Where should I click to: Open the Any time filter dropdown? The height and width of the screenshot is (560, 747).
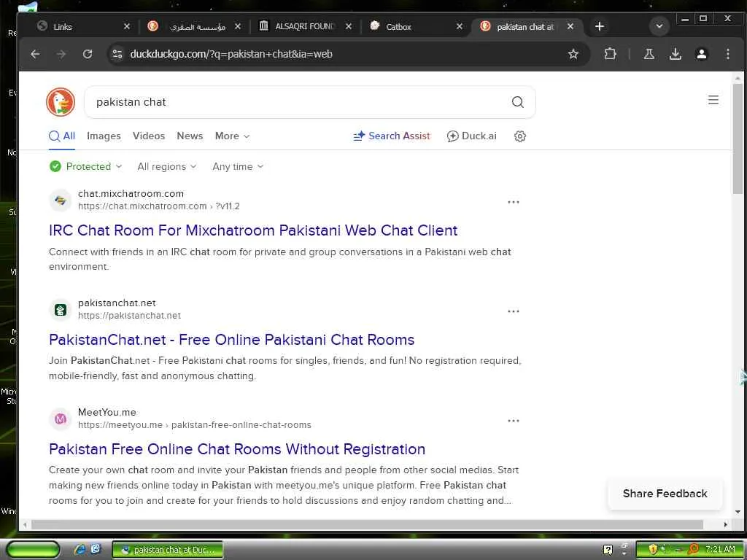(x=238, y=167)
